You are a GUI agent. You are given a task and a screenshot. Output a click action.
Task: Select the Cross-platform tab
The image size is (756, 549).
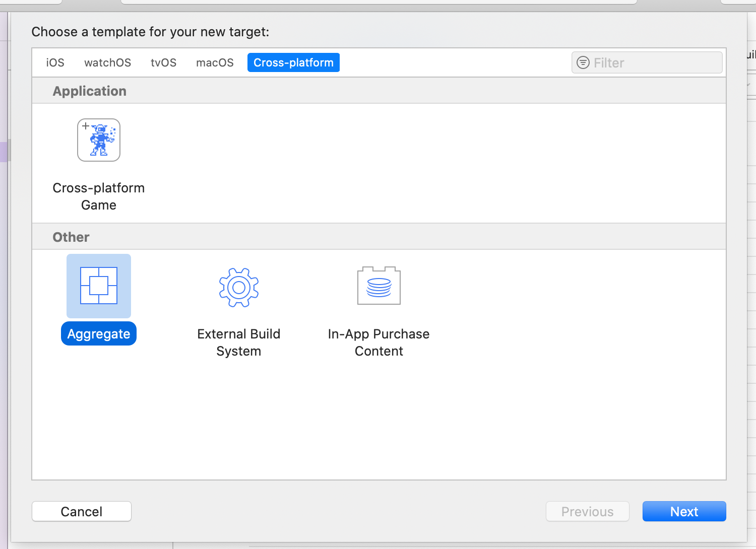[x=293, y=62]
